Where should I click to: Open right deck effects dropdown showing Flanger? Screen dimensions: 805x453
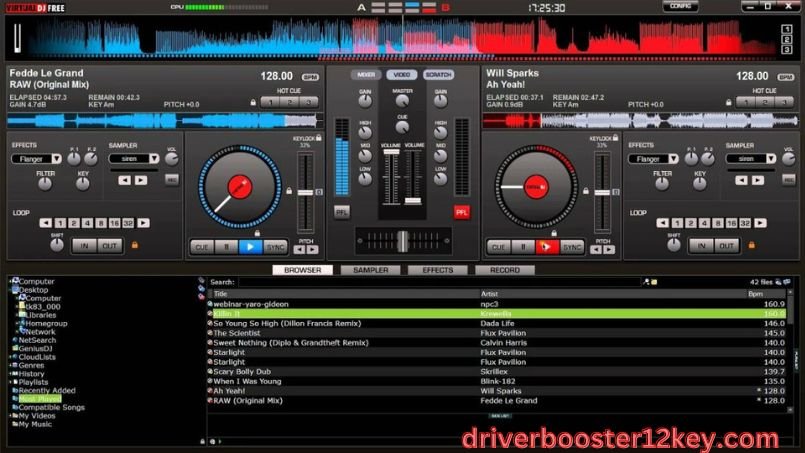(x=653, y=159)
